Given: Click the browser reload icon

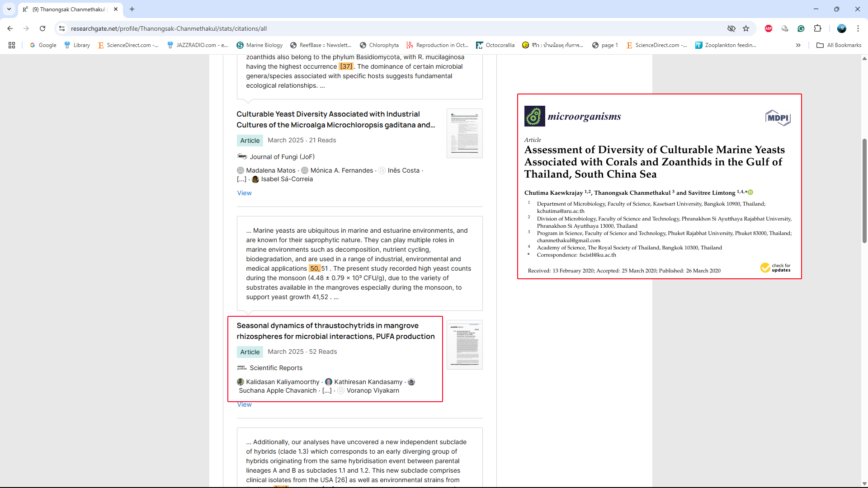Looking at the screenshot, I should click(42, 28).
